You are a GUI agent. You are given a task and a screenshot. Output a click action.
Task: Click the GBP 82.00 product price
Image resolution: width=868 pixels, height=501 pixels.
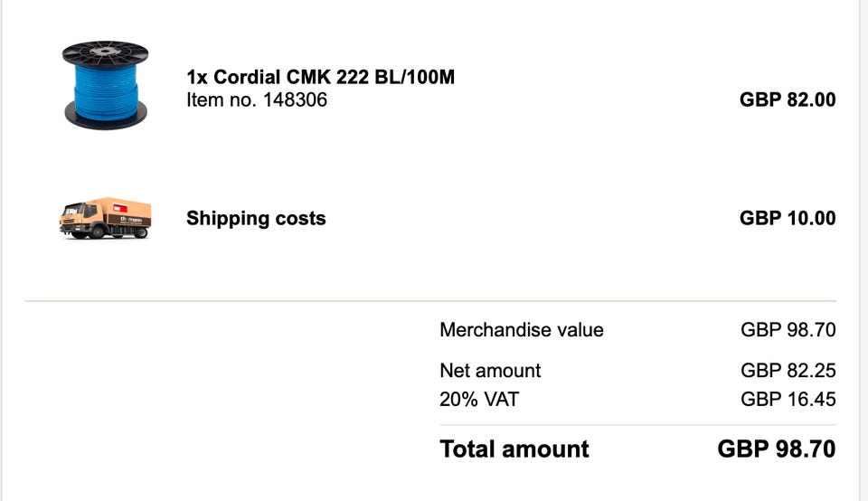(x=788, y=99)
